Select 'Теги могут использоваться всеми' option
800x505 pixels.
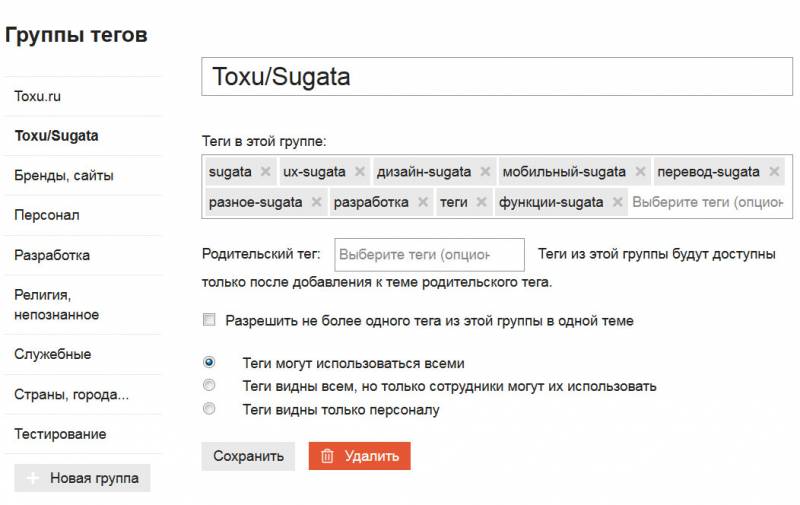tap(209, 362)
